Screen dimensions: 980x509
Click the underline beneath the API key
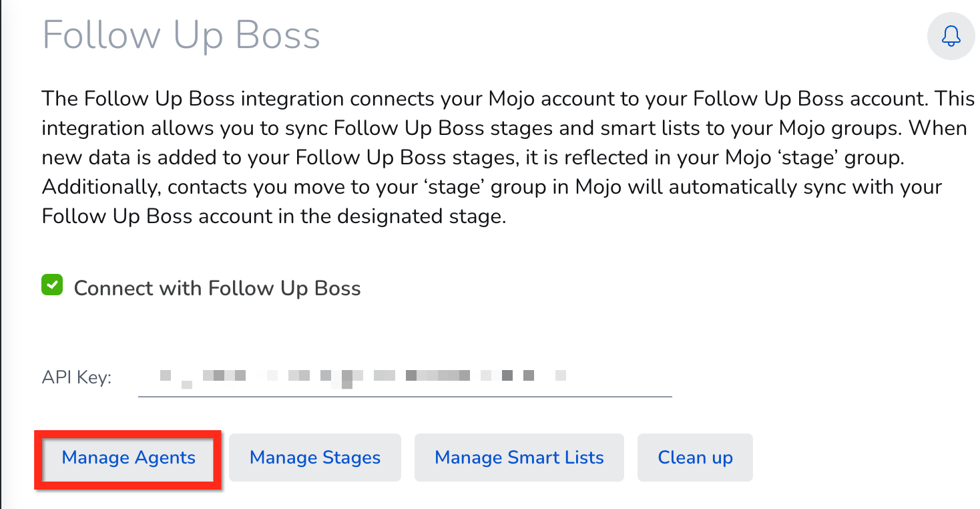coord(405,397)
